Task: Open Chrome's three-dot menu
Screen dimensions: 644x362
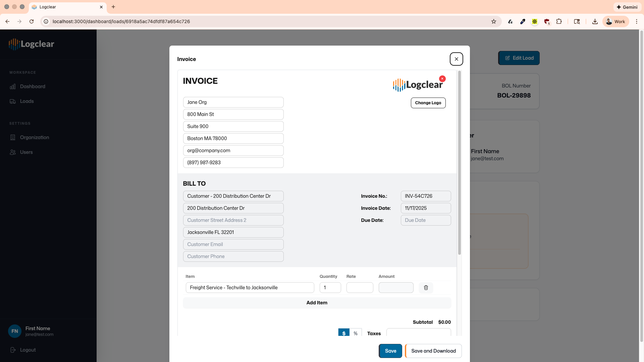Action: pos(637,21)
